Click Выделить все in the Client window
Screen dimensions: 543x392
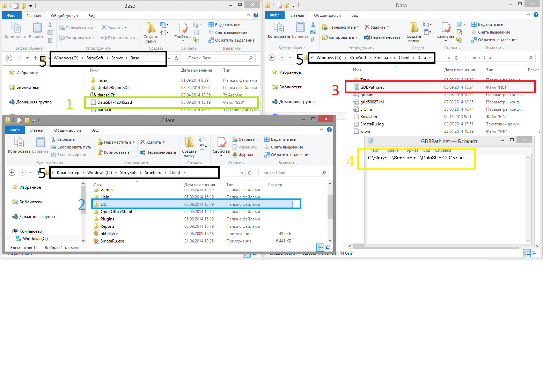coord(283,139)
